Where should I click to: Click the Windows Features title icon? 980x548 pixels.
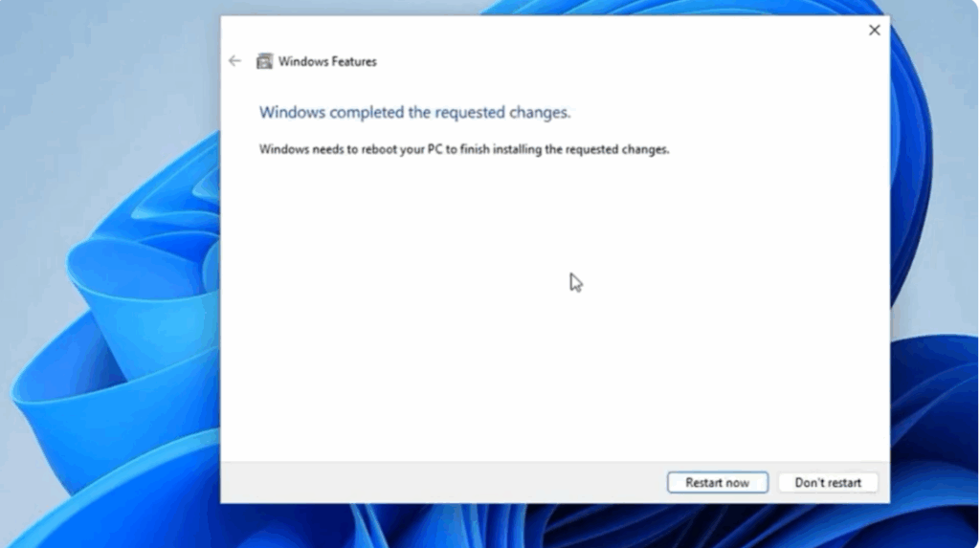point(264,61)
